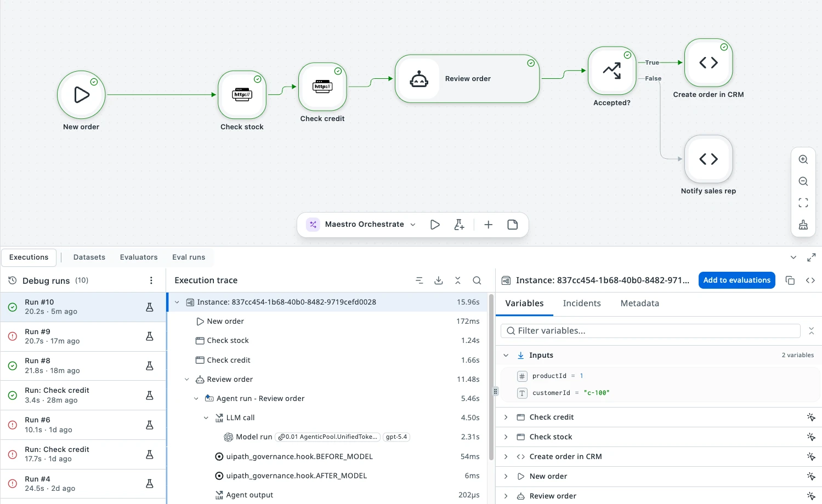Screen dimensions: 822x504
Task: Collapse the Review order trace row
Action: click(186, 380)
